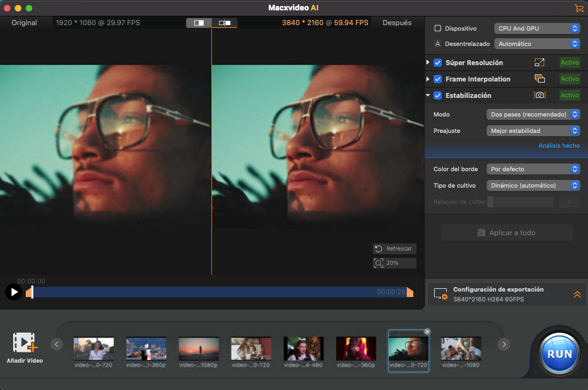Click the Análisis hecho link
This screenshot has height=390, width=588.
[559, 145]
